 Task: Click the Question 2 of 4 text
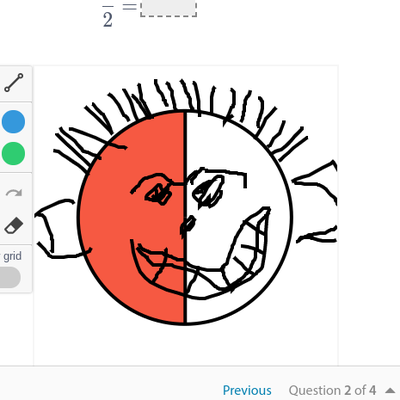(x=332, y=390)
